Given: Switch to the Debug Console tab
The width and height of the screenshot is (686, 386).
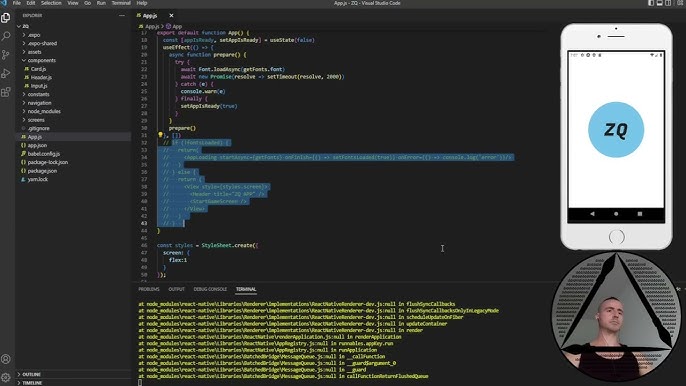Looking at the screenshot, I should (x=210, y=289).
